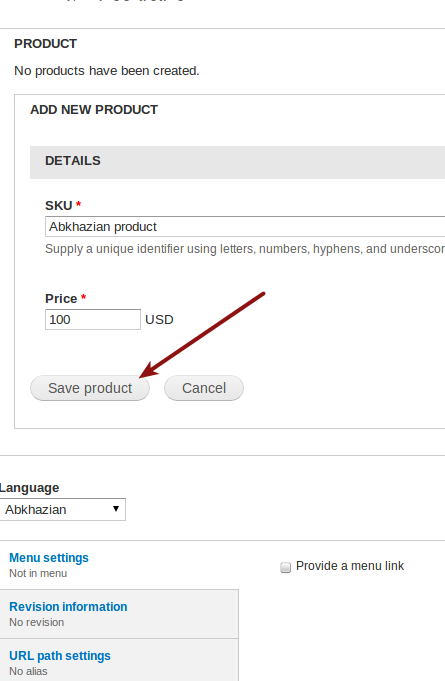Viewport: 445px width, 681px height.
Task: Focus the SKU input field
Action: [x=245, y=227]
